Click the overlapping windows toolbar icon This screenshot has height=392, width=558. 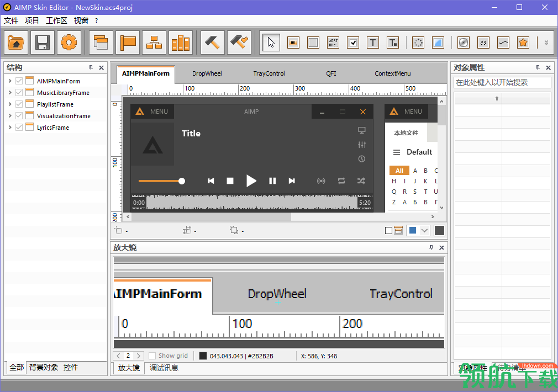coord(101,43)
